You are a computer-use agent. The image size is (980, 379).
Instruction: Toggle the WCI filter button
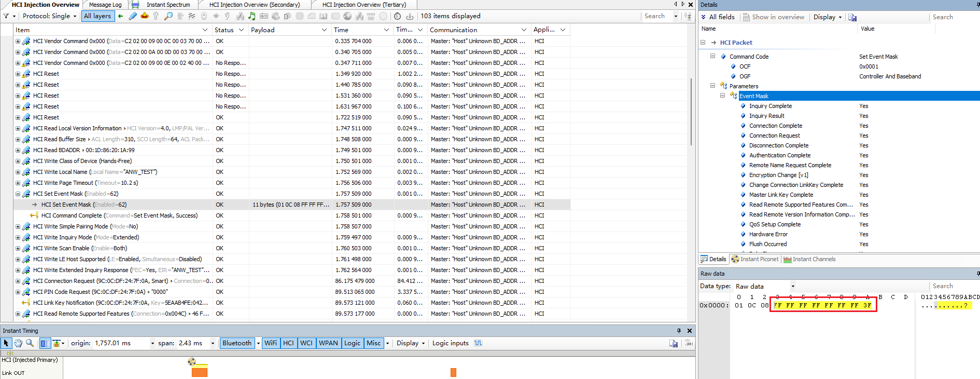tap(306, 343)
